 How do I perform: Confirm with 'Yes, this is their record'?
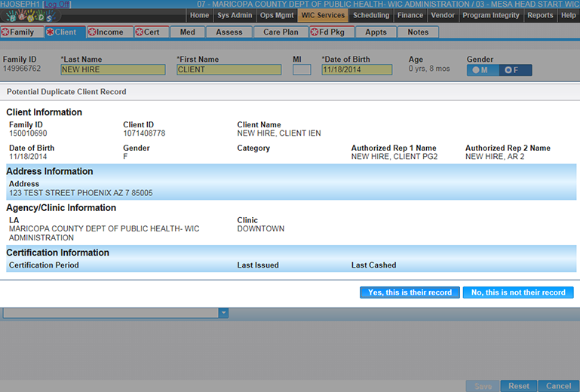coord(410,292)
